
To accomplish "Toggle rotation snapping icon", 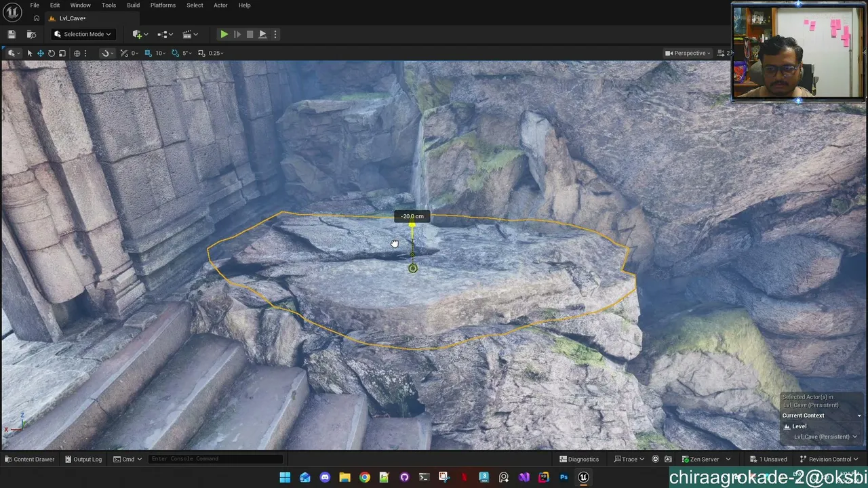I will pos(176,53).
